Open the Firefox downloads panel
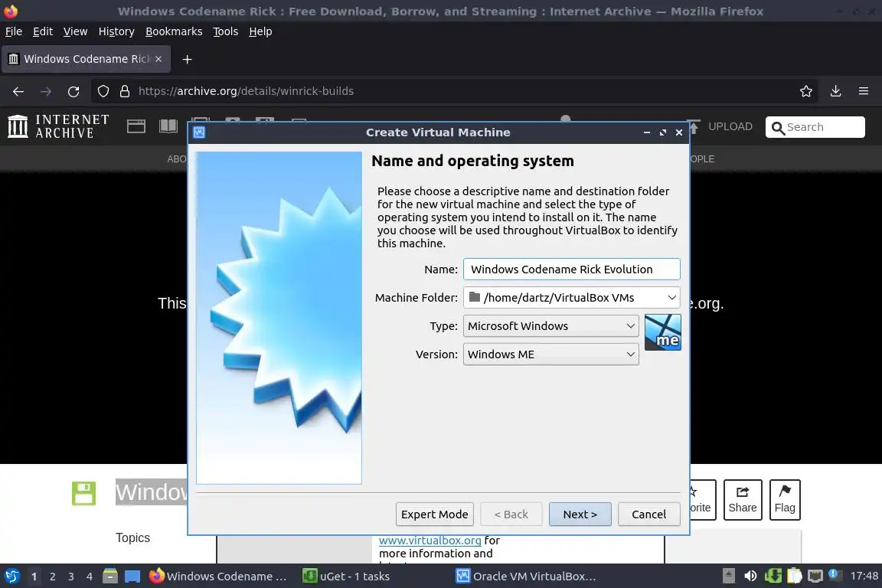The width and height of the screenshot is (882, 588). pos(835,91)
